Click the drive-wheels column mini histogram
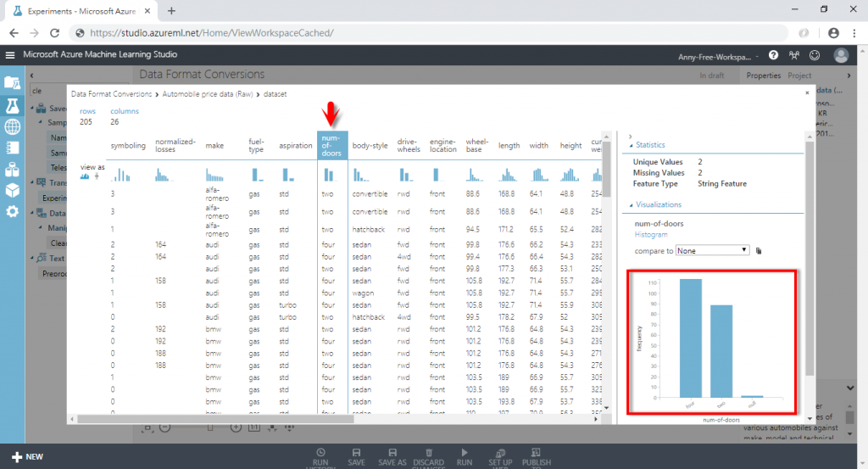Screen dimensions: 868x469 click(406, 176)
